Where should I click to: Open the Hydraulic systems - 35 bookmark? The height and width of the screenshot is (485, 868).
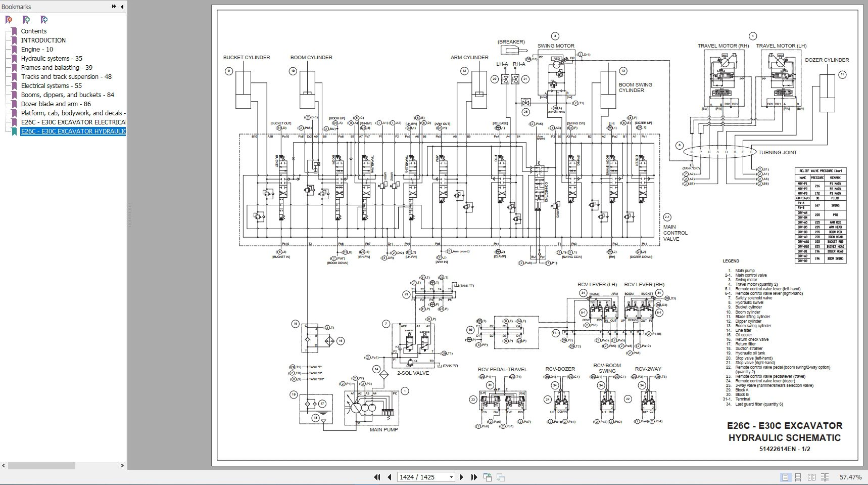coord(52,58)
